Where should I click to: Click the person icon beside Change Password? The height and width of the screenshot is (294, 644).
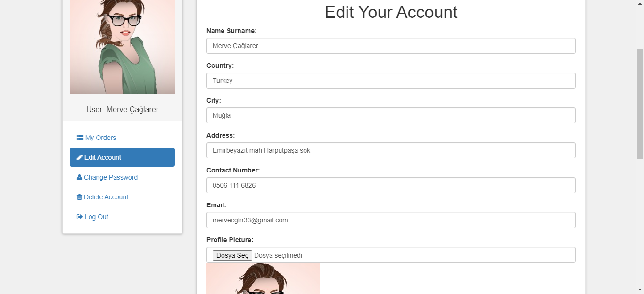80,177
